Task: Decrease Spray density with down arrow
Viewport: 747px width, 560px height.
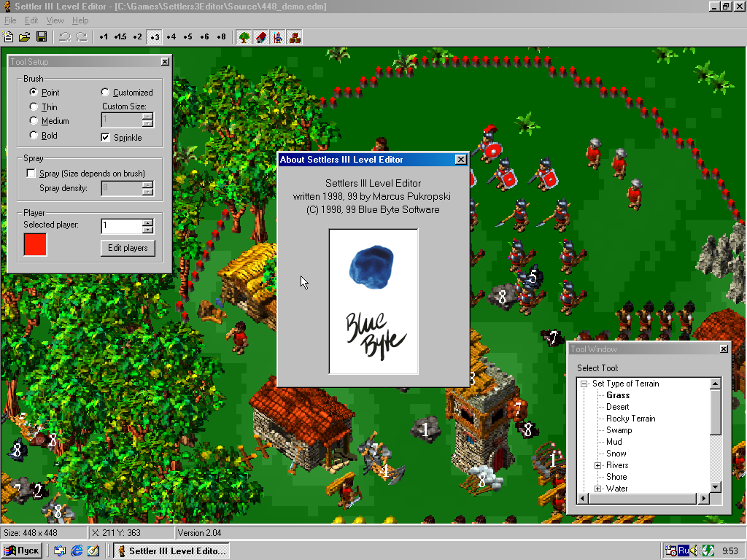Action: pyautogui.click(x=147, y=192)
